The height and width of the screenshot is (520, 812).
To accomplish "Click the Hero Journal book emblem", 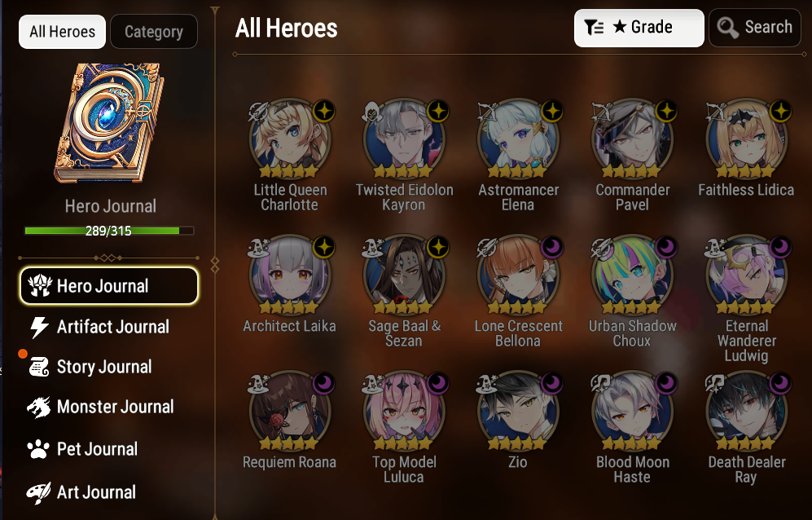I will tap(109, 123).
